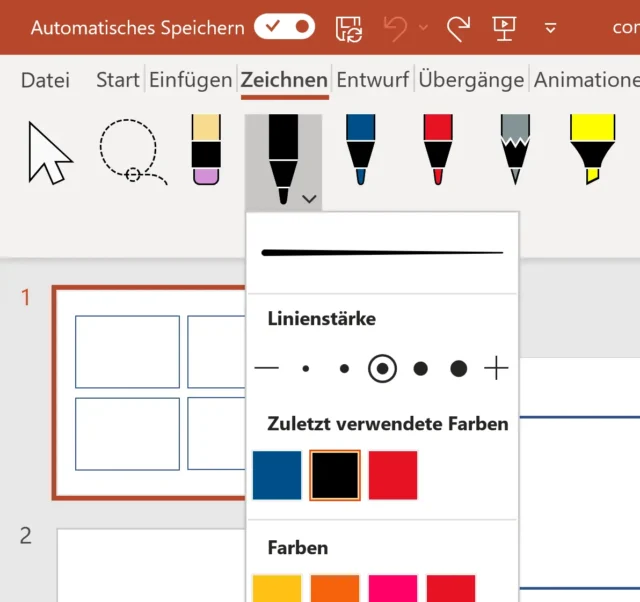This screenshot has width=640, height=602.
Task: Select the smallest line thickness dot
Action: [306, 369]
